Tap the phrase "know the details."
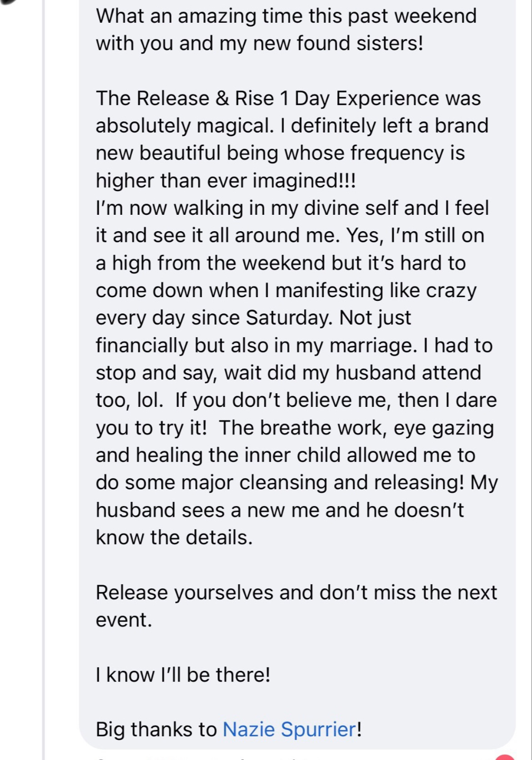 (174, 538)
